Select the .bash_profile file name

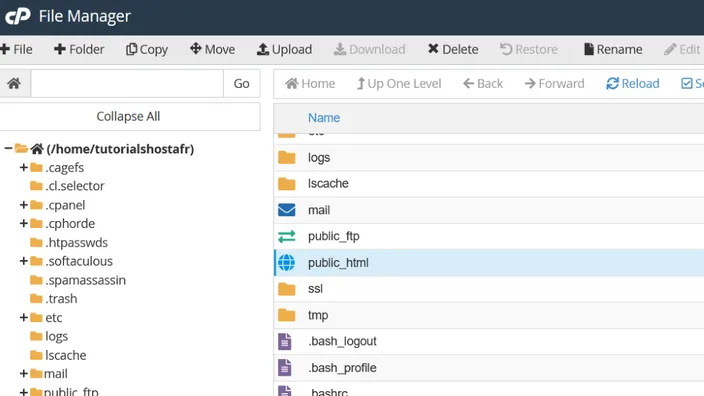342,368
